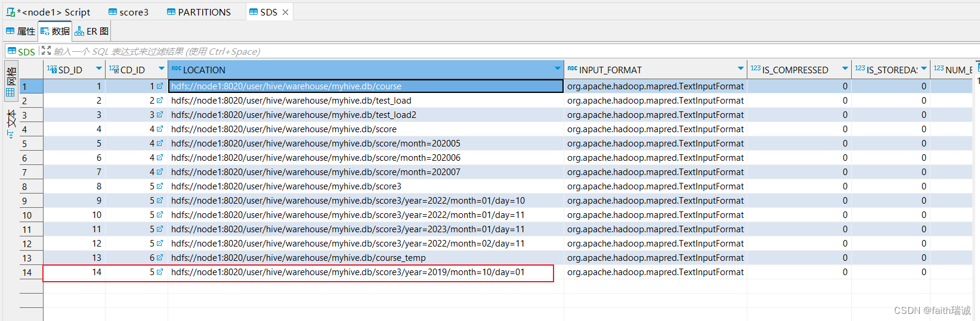The height and width of the screenshot is (321, 980).
Task: Select row header number 7
Action: click(31, 172)
